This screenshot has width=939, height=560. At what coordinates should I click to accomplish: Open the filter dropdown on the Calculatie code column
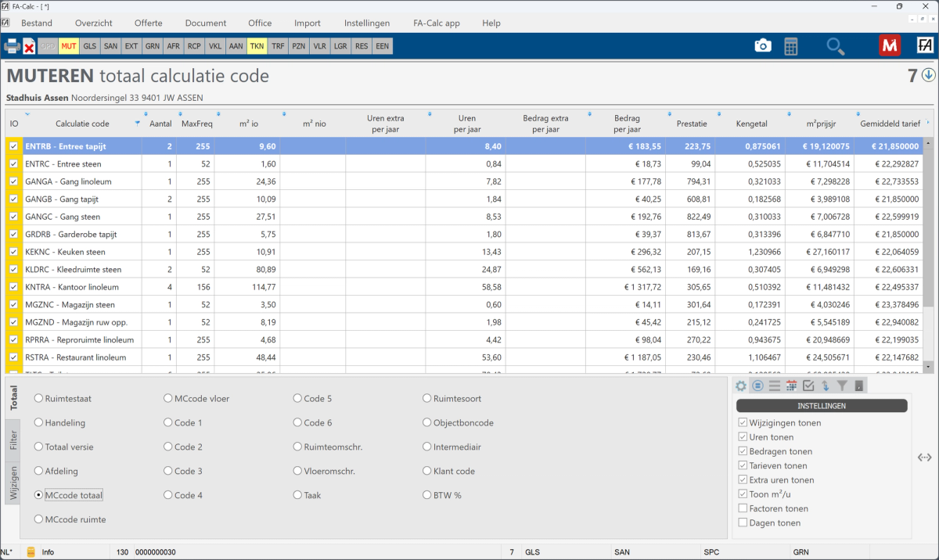138,124
